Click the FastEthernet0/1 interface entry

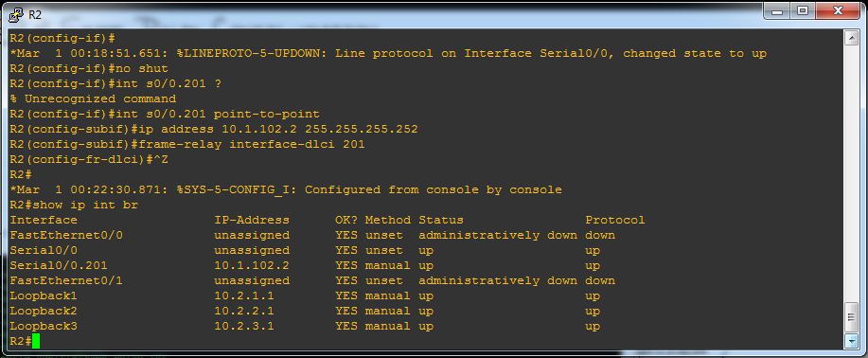pos(66,280)
